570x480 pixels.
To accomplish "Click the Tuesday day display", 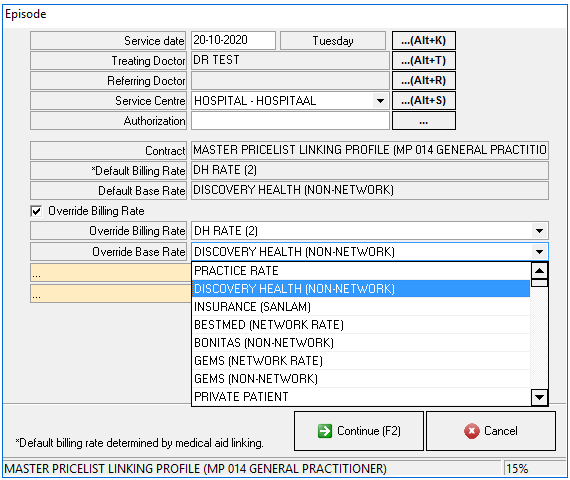I will 333,40.
